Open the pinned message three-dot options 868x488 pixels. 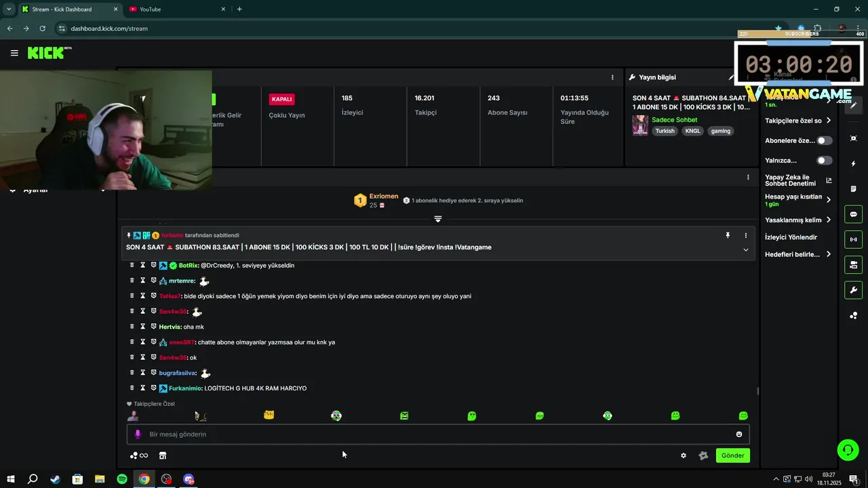[745, 235]
